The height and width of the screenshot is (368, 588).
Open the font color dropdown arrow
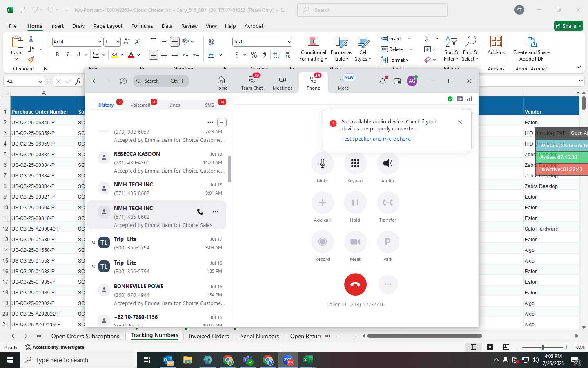(139, 55)
